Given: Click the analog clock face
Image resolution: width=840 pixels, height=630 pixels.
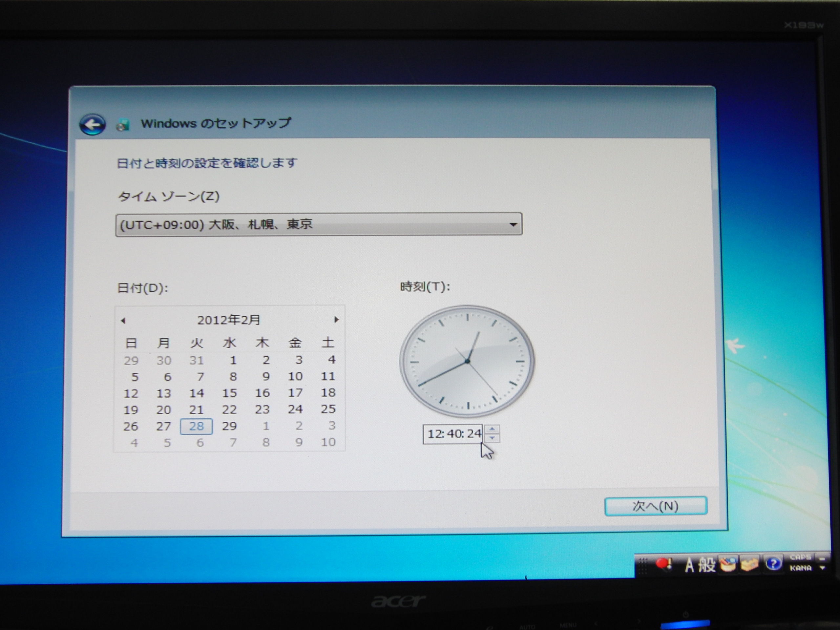Looking at the screenshot, I should click(467, 361).
